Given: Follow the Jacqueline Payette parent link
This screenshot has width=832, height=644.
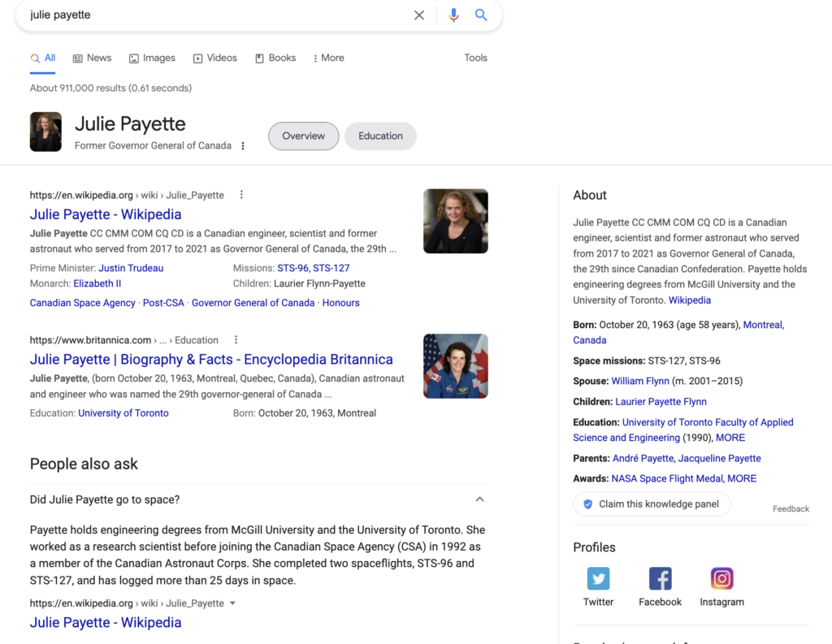Looking at the screenshot, I should 719,458.
